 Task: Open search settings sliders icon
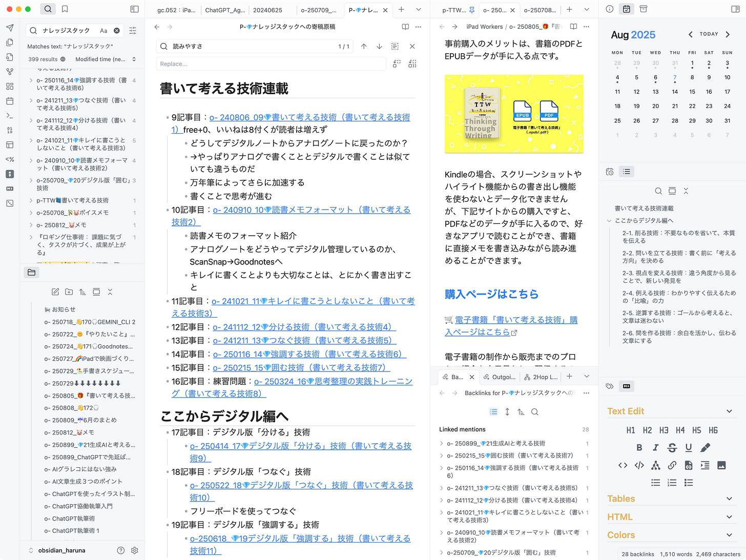tap(133, 31)
